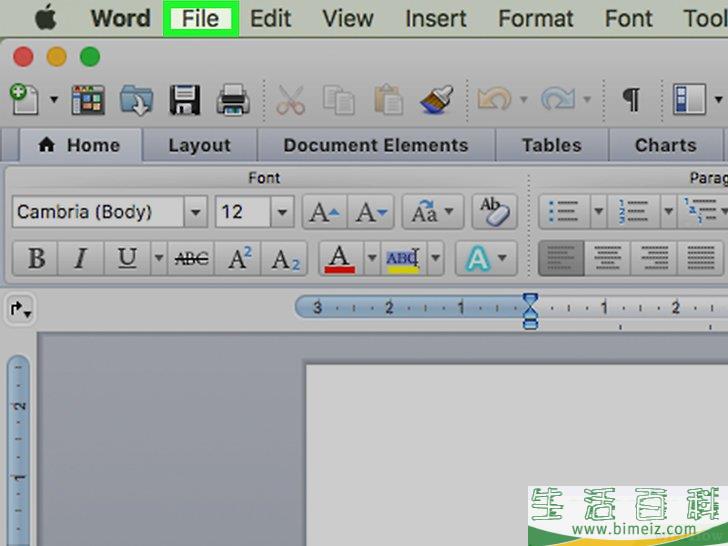728x546 pixels.
Task: Click the Undo arrow icon
Action: (494, 99)
